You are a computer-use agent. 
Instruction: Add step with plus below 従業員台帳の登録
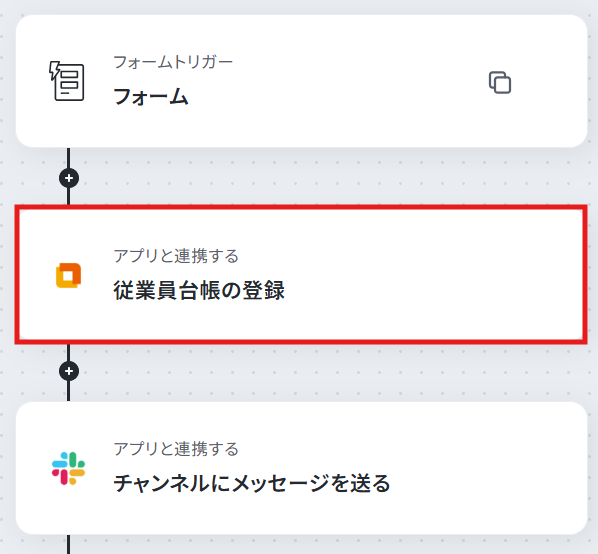[69, 371]
